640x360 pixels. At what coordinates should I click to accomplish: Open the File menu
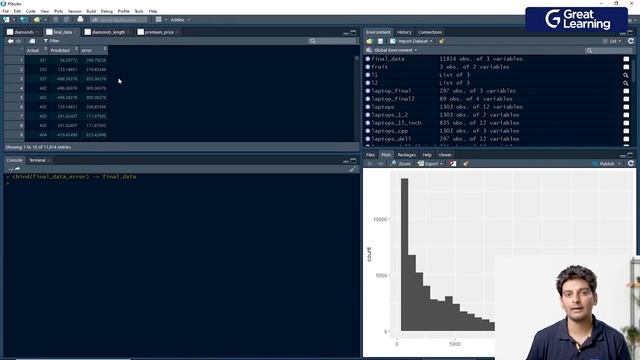[x=5, y=11]
